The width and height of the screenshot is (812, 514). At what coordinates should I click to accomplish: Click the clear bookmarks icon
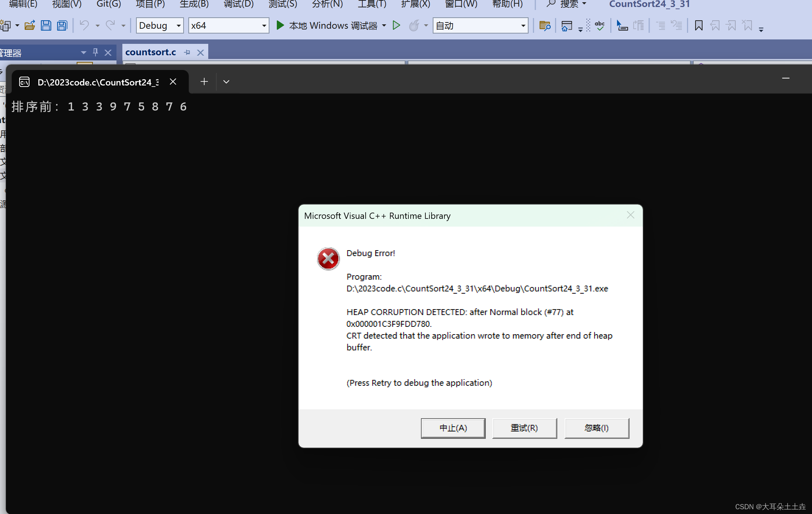coord(747,25)
